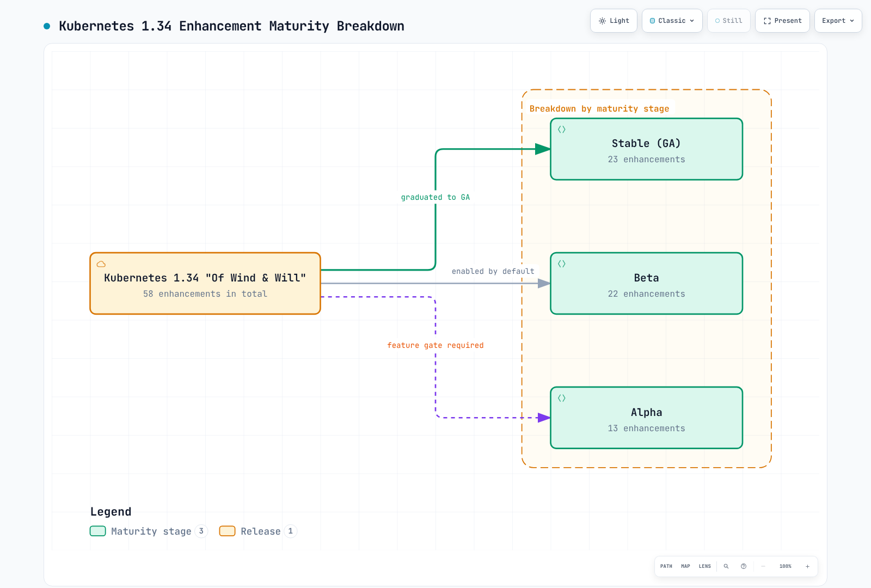Image resolution: width=871 pixels, height=588 pixels.
Task: Activate LENS mode
Action: (x=705, y=566)
